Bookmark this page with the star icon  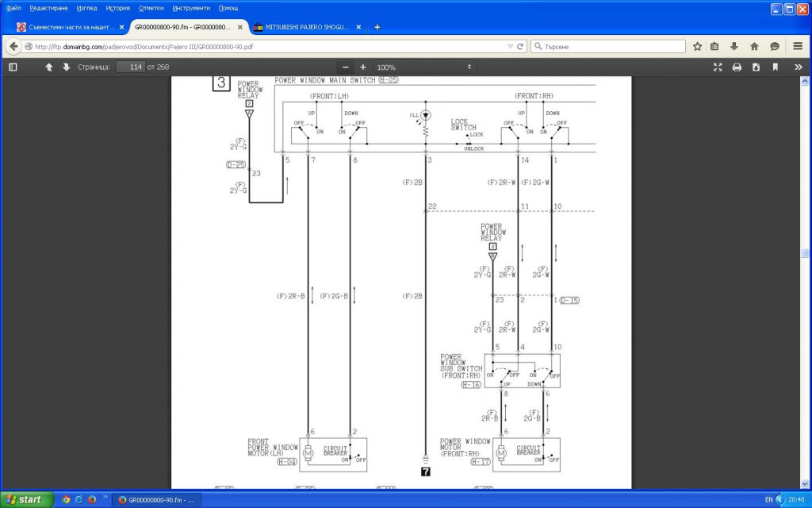click(697, 46)
